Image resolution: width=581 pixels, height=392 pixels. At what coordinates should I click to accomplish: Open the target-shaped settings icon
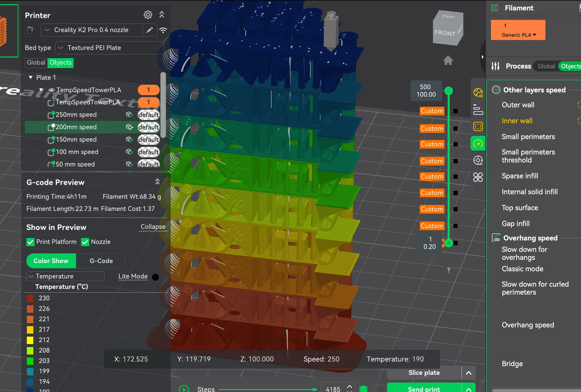point(478,160)
